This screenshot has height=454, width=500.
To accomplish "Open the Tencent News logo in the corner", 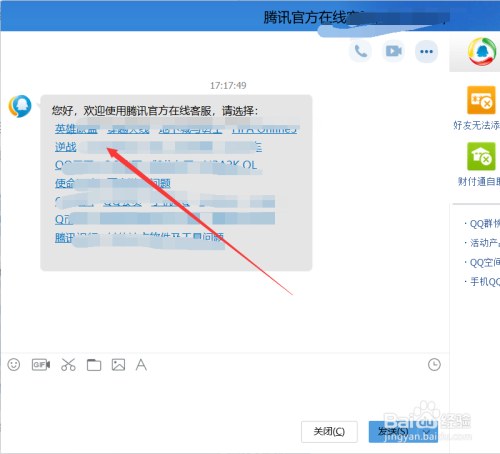I will click(x=482, y=52).
